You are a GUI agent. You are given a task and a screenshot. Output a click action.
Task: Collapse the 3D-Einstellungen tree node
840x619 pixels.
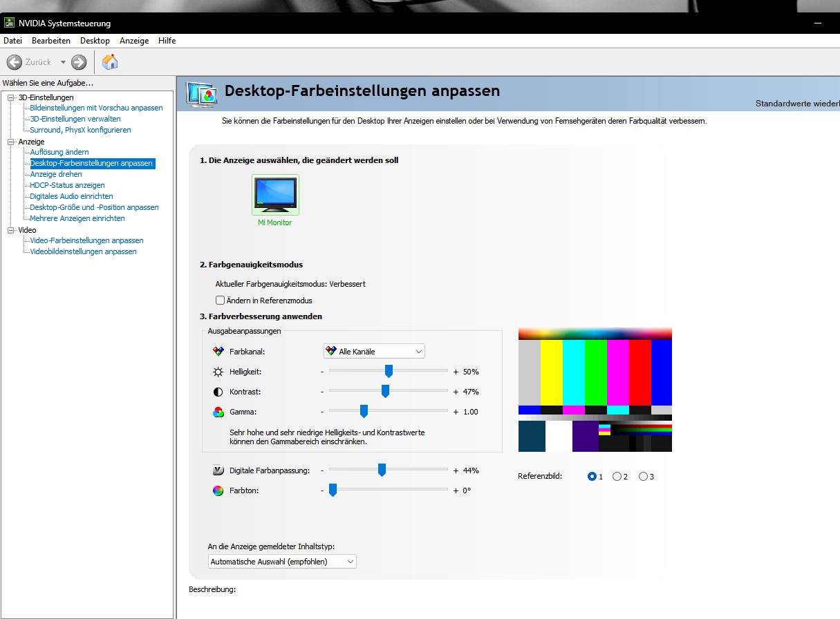pyautogui.click(x=10, y=97)
